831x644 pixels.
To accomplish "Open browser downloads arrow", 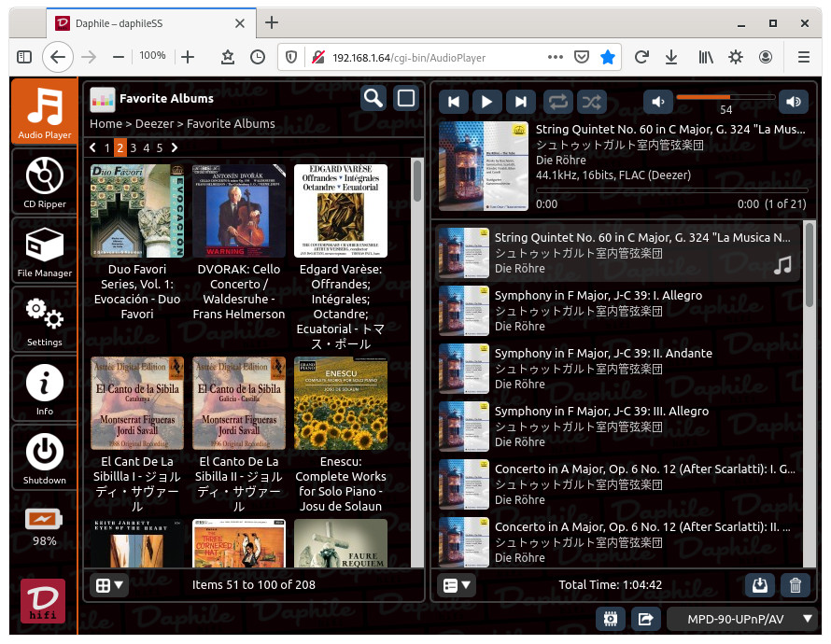I will coord(671,57).
